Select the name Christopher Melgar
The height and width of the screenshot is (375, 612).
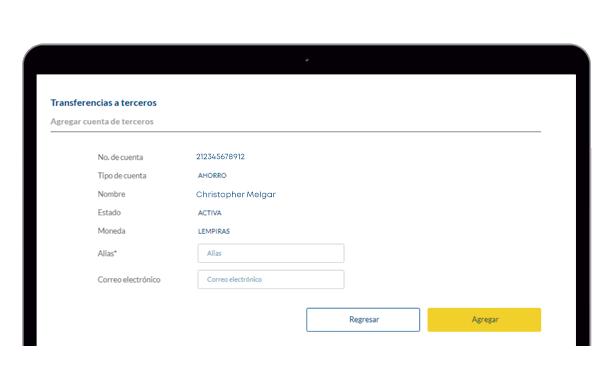(236, 194)
